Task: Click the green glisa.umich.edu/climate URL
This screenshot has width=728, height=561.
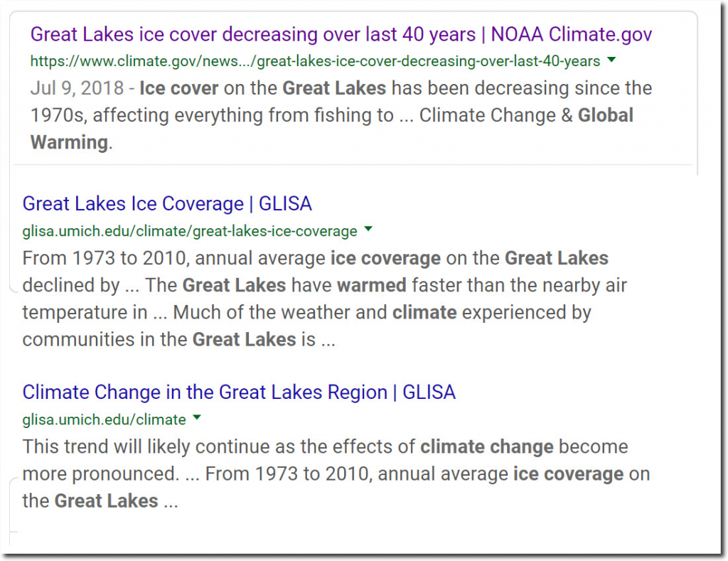Action: [104, 419]
